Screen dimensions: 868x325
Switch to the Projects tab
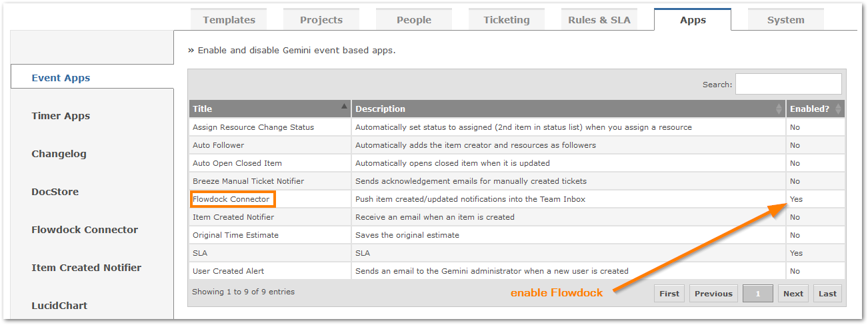321,20
